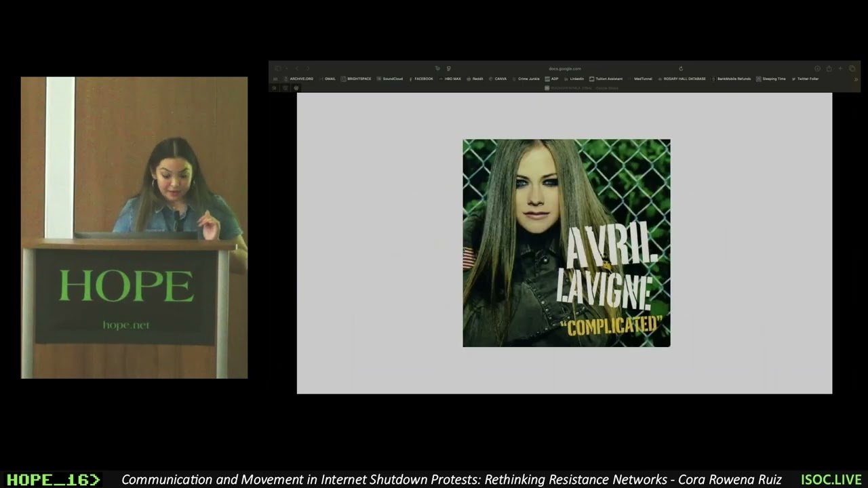The height and width of the screenshot is (488, 868).
Task: Open the downloads icon in Safari toolbar
Action: [x=817, y=68]
